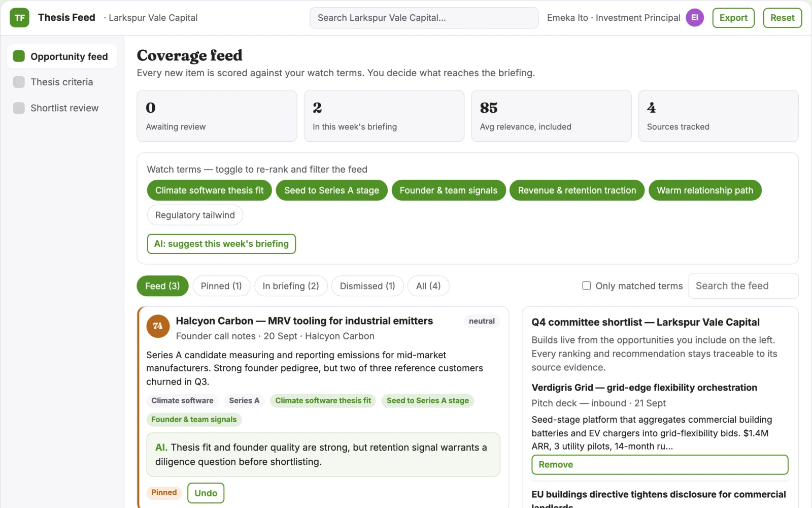Image resolution: width=812 pixels, height=508 pixels.
Task: Click the TF Thesis Feed logo
Action: point(19,18)
